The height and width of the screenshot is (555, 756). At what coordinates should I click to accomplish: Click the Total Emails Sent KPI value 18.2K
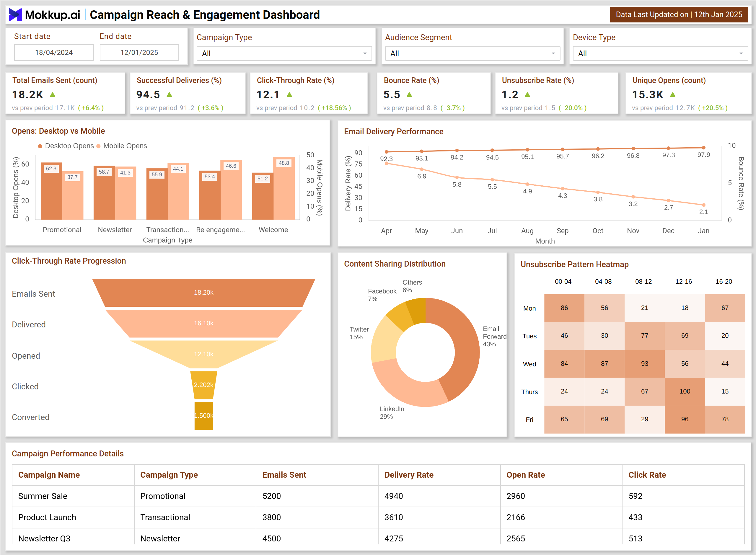click(x=27, y=95)
